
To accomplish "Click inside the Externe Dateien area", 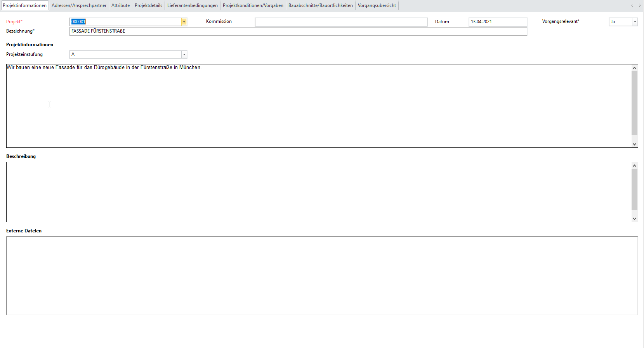I will coord(321,275).
